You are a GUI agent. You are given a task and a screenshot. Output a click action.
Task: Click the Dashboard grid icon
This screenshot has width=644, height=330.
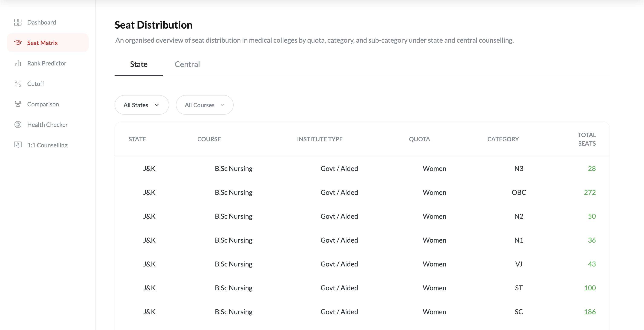pos(18,22)
